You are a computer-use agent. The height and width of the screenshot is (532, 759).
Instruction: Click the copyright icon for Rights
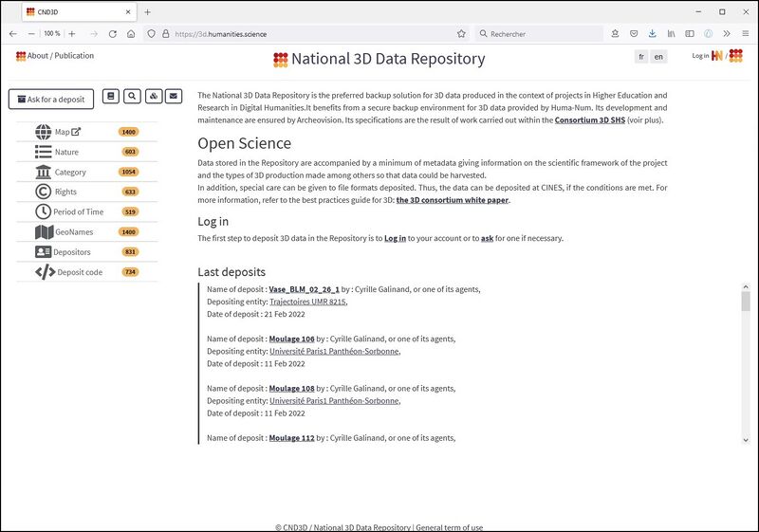tap(44, 192)
